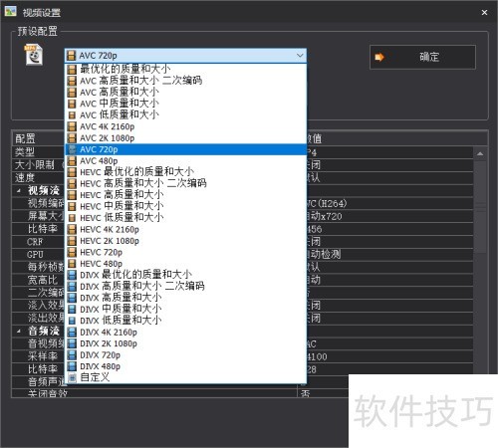Click film icon next to HEVC 低质量和大小
Screen dimensions: 498x448
[x=72, y=218]
